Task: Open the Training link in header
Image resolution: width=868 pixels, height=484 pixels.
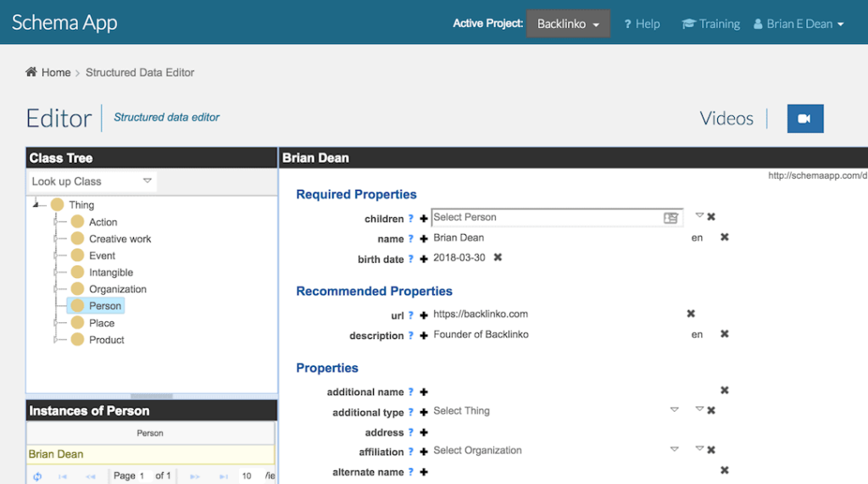Action: point(711,24)
